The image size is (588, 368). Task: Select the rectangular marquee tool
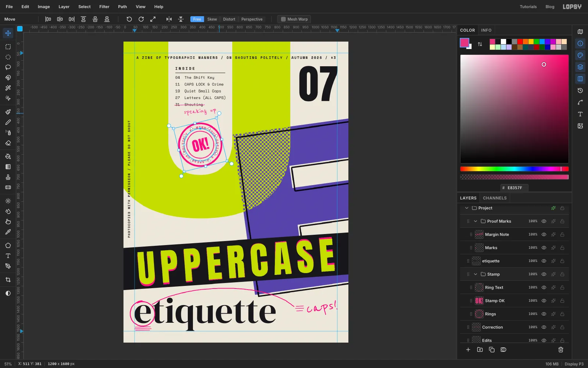8,47
